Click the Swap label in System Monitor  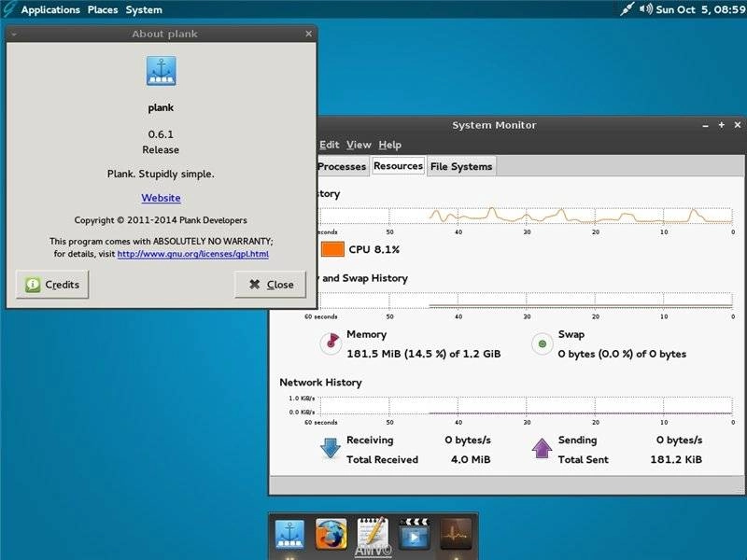pos(571,334)
